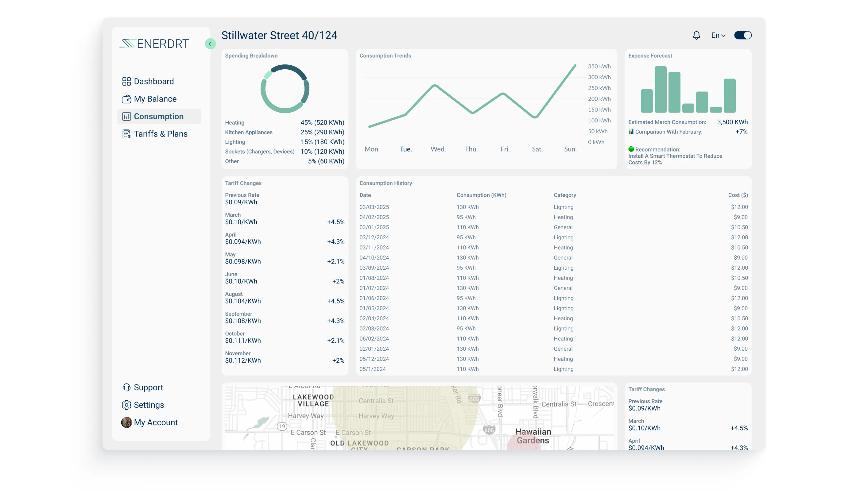Select Thu. on the trends chart axis
The image size is (868, 497).
point(471,149)
